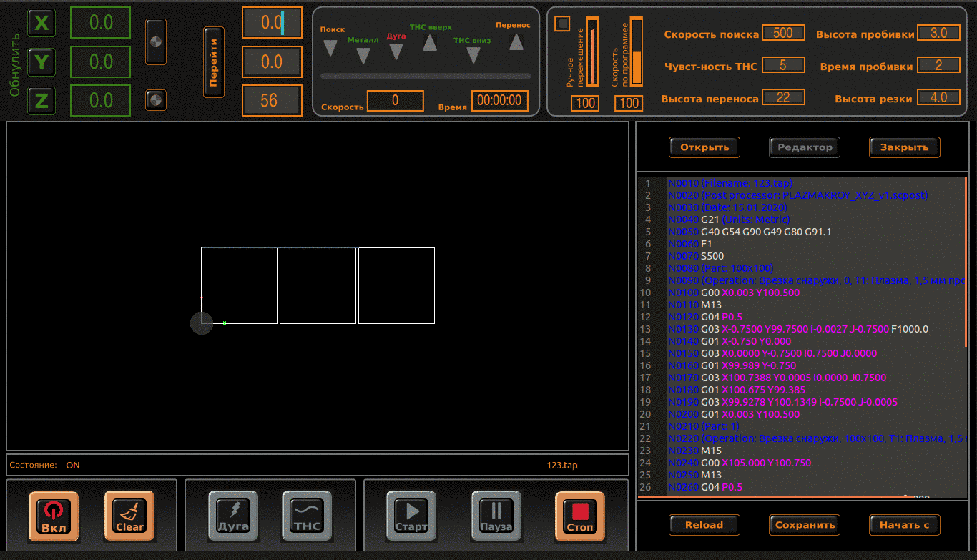Click the X go-to input field

coord(272,23)
